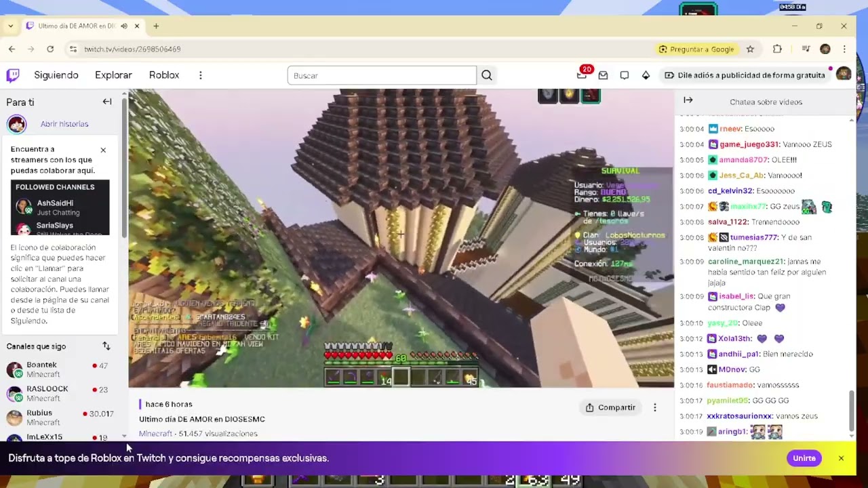Mute tab using speaker icon
Viewport: 868px width, 488px height.
tap(124, 26)
